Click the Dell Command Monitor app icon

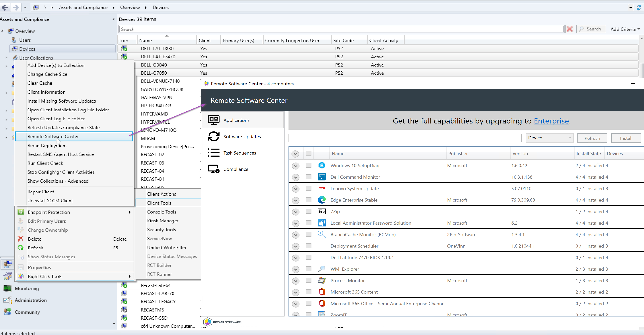coord(321,177)
